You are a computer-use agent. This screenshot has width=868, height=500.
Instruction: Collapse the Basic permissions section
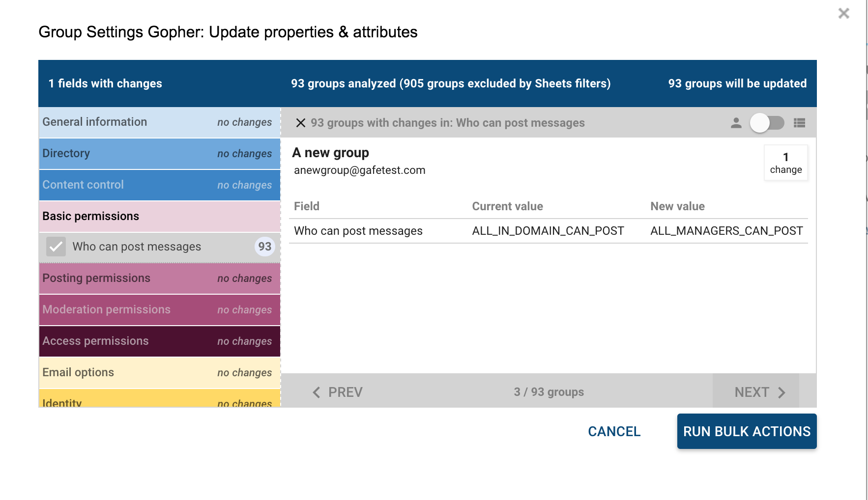(159, 217)
